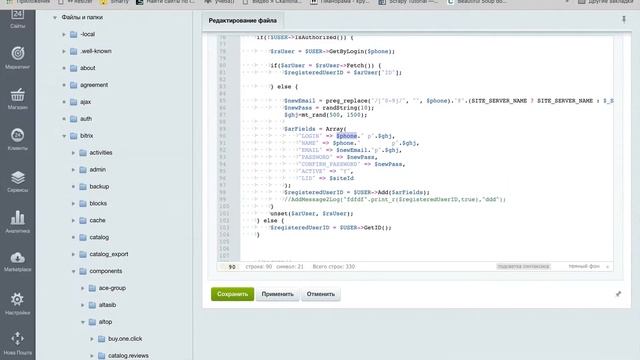This screenshot has height=360, width=640.
Task: Collapse the Файлы и папки tree root
Action: tap(55, 18)
